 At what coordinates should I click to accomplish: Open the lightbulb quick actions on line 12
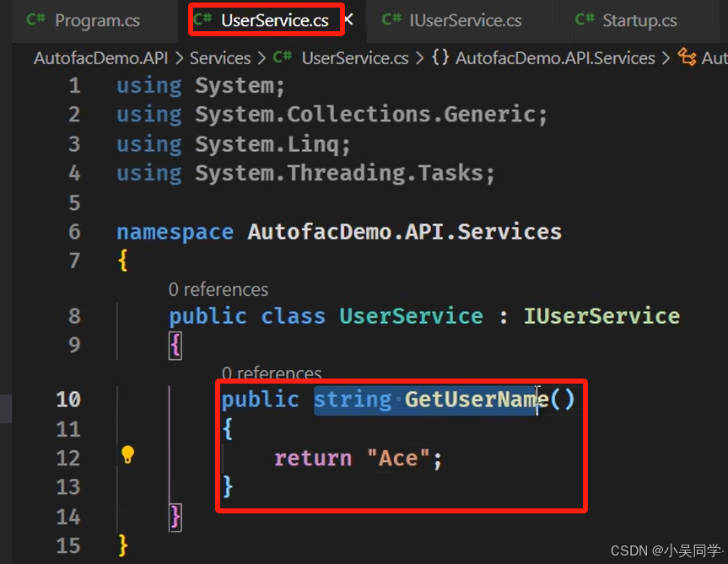click(127, 454)
